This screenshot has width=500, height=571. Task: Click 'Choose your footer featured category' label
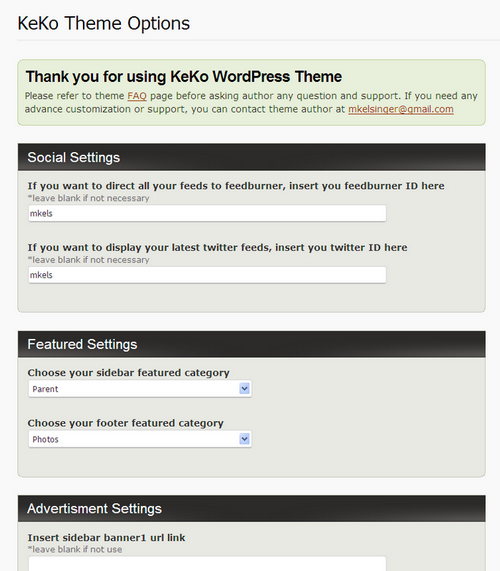coord(126,423)
